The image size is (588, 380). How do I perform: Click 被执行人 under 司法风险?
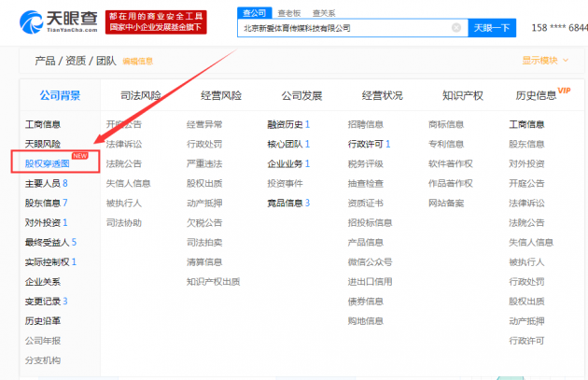coord(124,203)
